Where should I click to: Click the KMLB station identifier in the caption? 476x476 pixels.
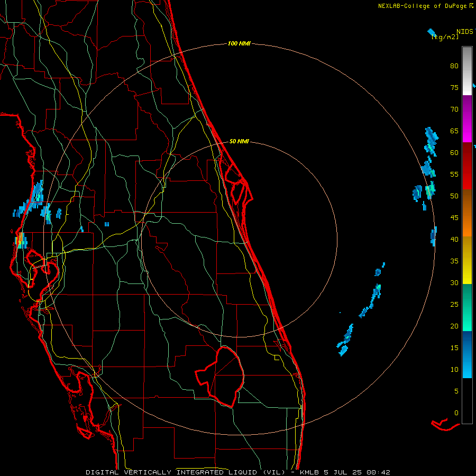pyautogui.click(x=309, y=472)
